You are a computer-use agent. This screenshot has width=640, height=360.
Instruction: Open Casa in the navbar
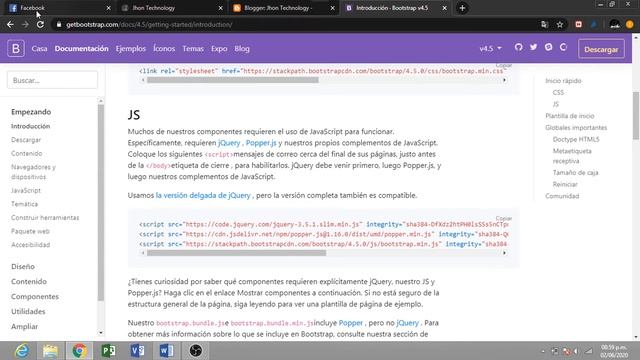click(39, 49)
